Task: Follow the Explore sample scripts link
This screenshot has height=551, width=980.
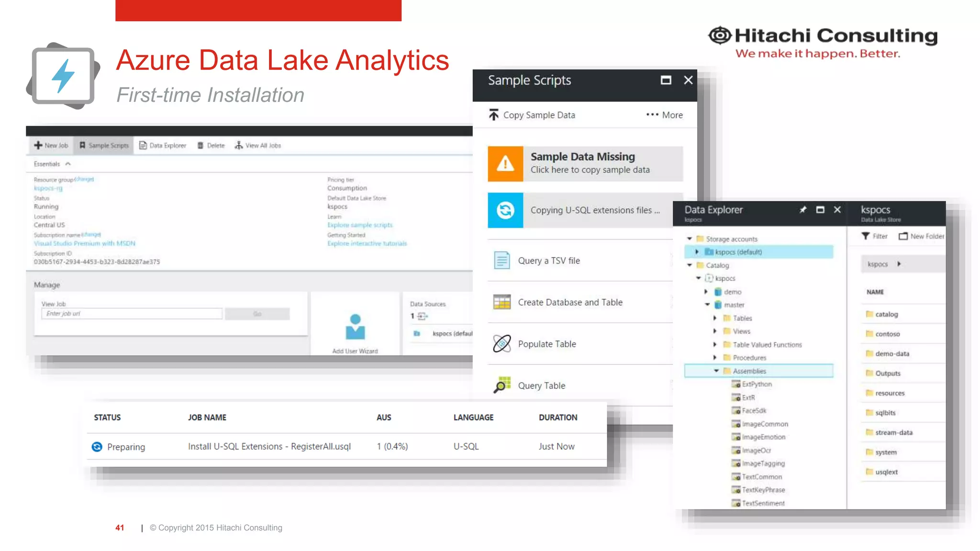Action: tap(360, 225)
